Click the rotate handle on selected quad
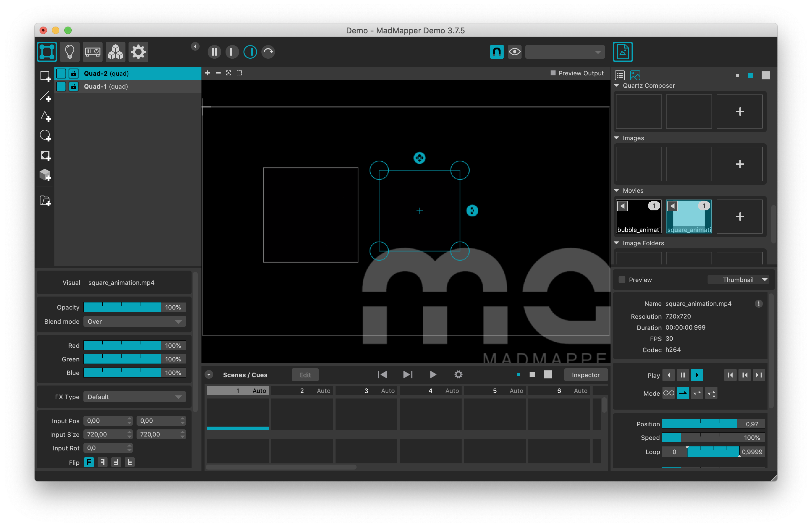The height and width of the screenshot is (527, 812). [472, 211]
